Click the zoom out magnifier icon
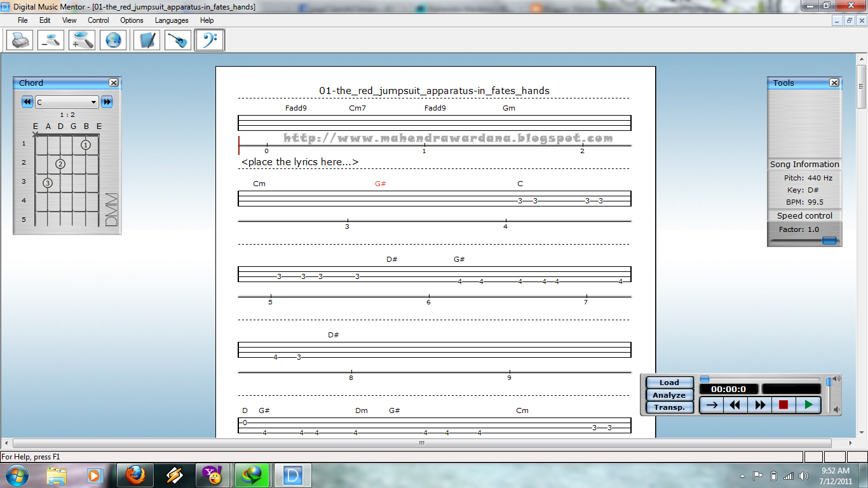This screenshot has height=488, width=868. (51, 41)
